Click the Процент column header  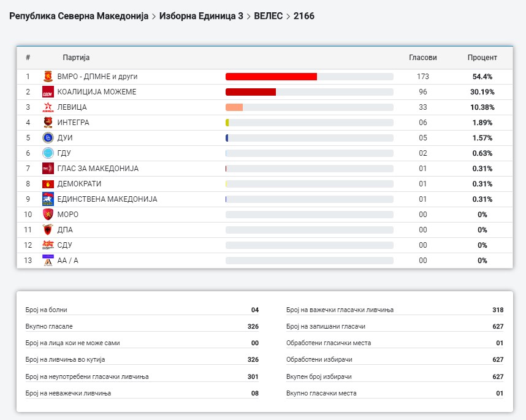(482, 58)
